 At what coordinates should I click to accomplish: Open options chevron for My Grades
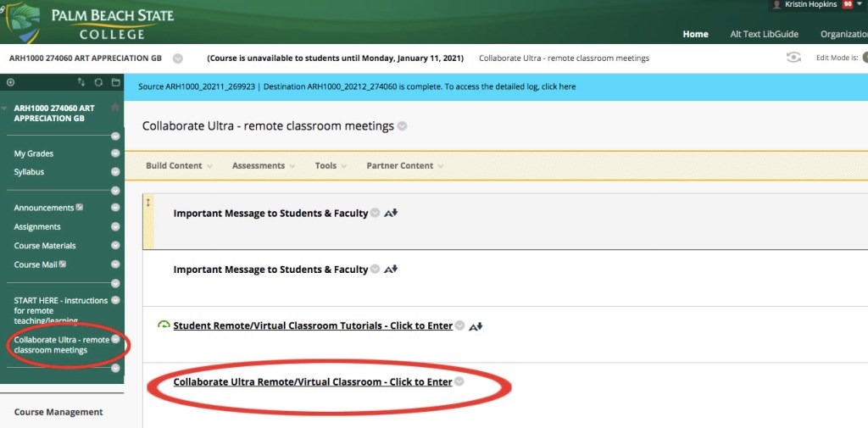pyautogui.click(x=115, y=153)
